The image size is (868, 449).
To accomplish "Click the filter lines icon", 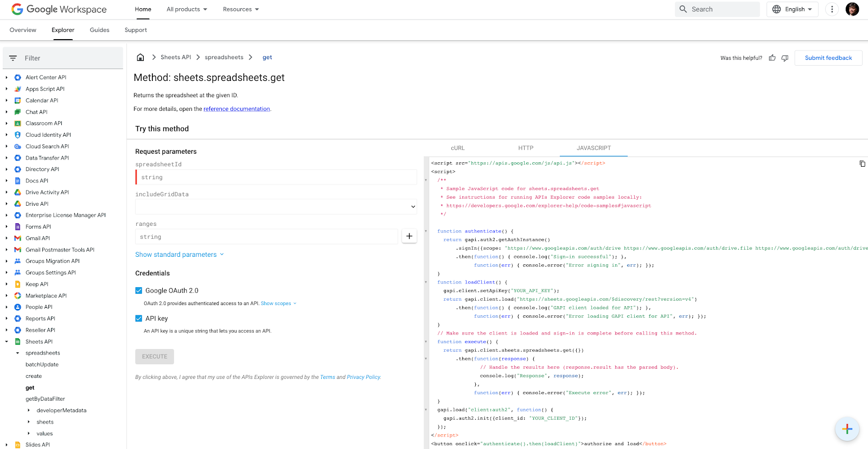I will [13, 58].
